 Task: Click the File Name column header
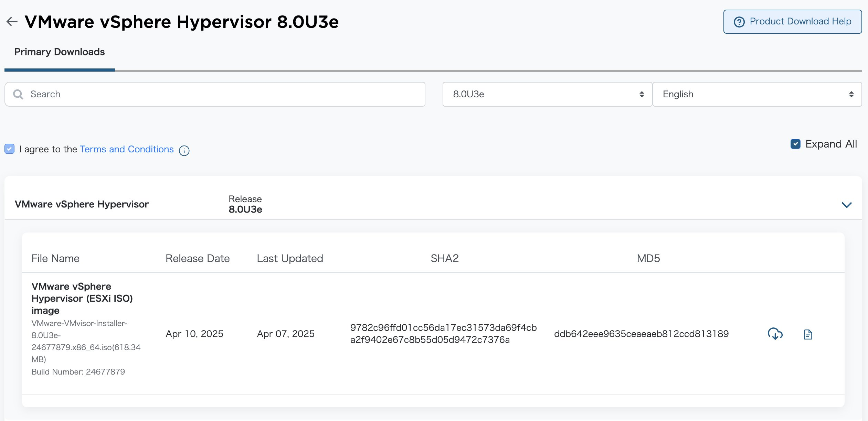pyautogui.click(x=55, y=259)
